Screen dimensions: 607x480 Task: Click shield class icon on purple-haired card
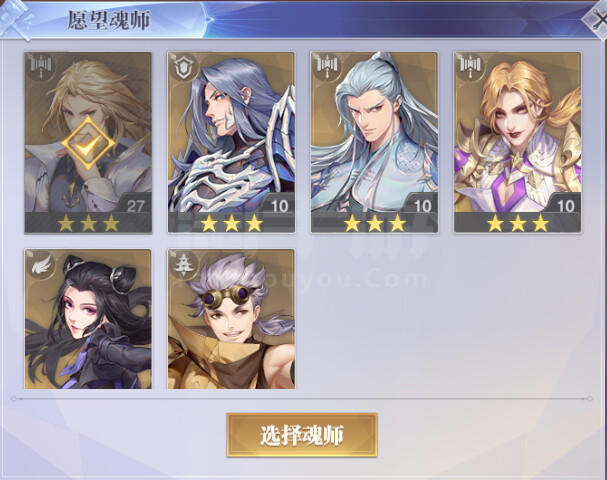coord(184,67)
